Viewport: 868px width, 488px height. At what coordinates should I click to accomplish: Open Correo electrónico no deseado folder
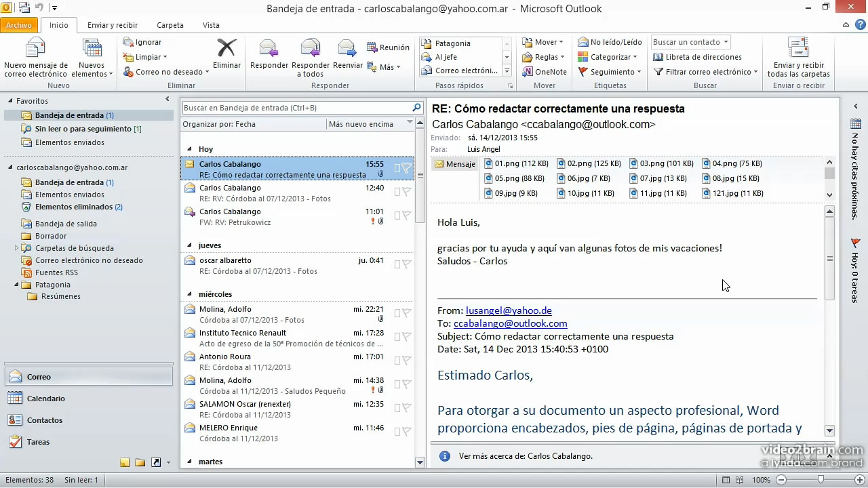[89, 260]
